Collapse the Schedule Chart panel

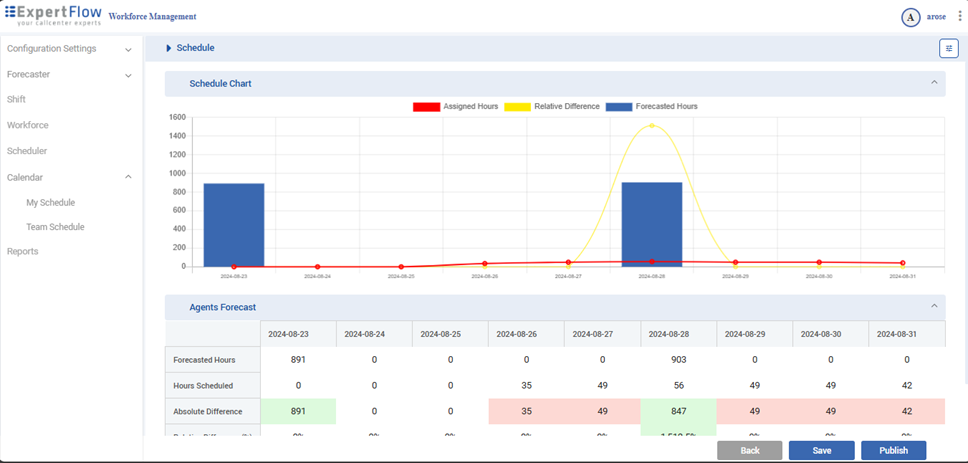934,83
